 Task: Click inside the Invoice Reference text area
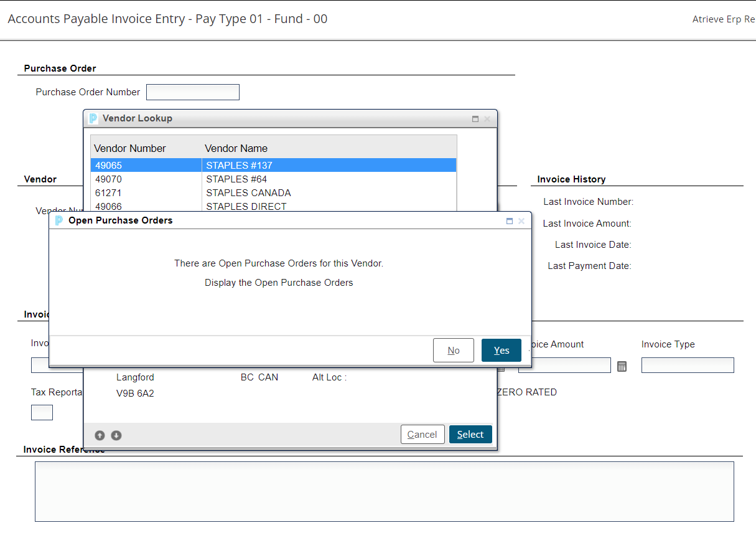[x=384, y=491]
